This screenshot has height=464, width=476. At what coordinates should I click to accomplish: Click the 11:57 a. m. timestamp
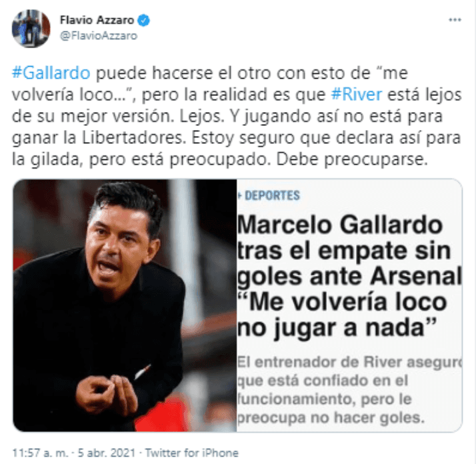(x=40, y=453)
